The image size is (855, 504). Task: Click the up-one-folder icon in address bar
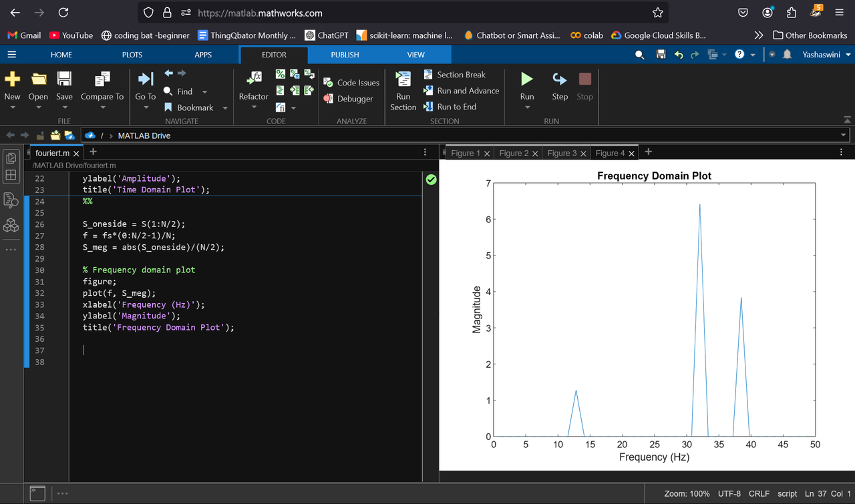click(x=40, y=136)
